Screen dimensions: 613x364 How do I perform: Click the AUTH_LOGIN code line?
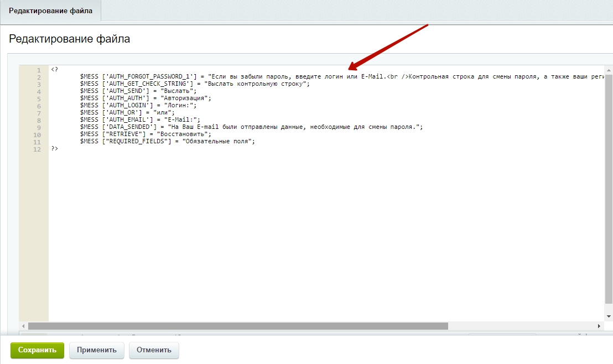click(x=144, y=106)
